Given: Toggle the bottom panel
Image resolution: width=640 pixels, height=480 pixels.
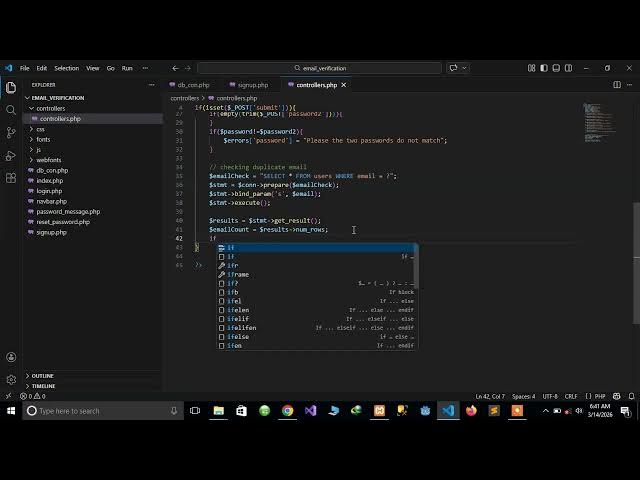Looking at the screenshot, I should tap(556, 68).
